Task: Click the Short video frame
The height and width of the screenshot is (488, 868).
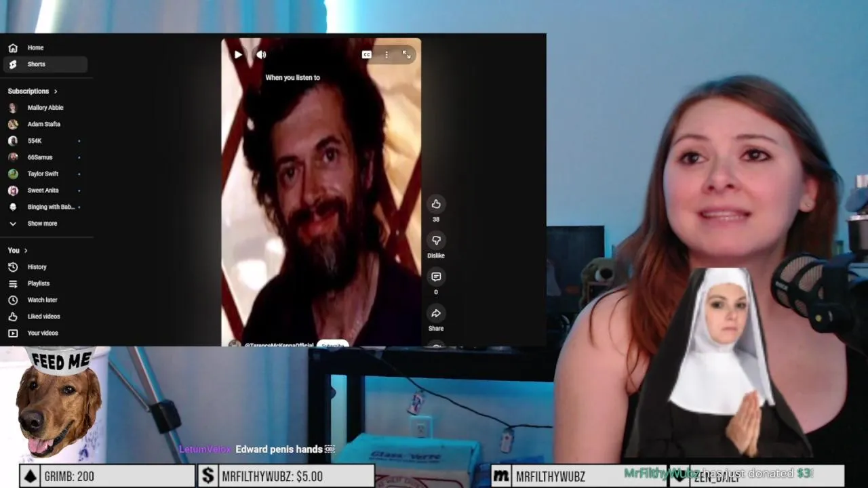Action: tap(321, 192)
